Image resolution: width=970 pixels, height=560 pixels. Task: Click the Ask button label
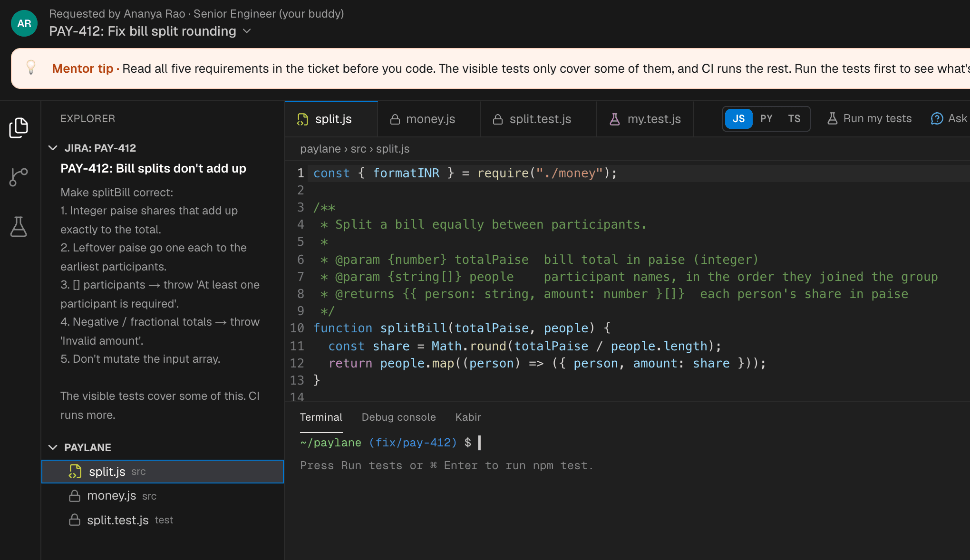[957, 119]
